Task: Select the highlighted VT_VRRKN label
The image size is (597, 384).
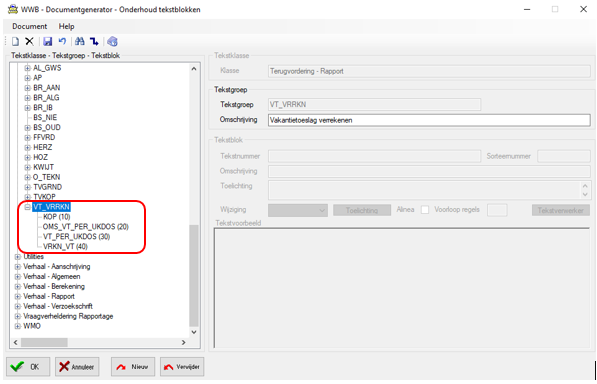Action: 51,207
